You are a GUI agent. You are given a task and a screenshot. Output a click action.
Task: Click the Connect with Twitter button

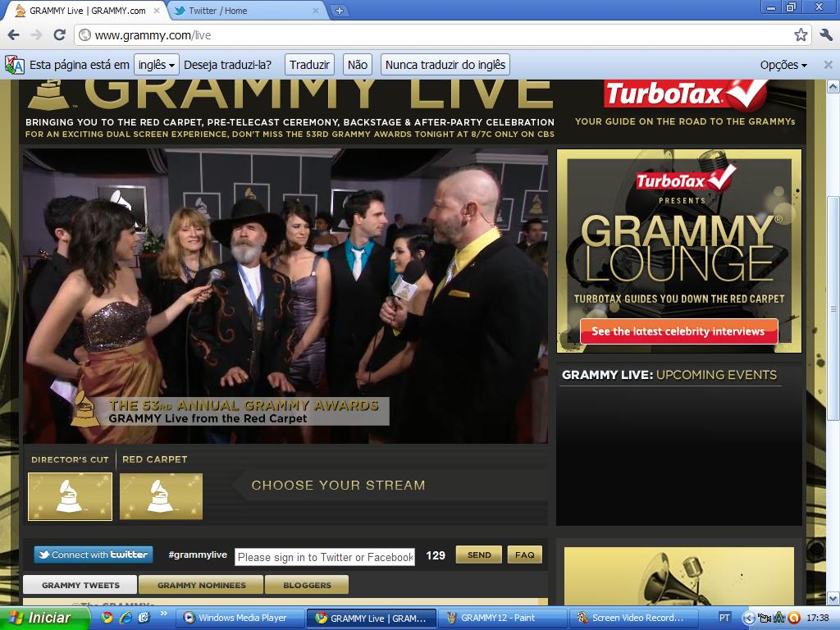click(x=94, y=555)
